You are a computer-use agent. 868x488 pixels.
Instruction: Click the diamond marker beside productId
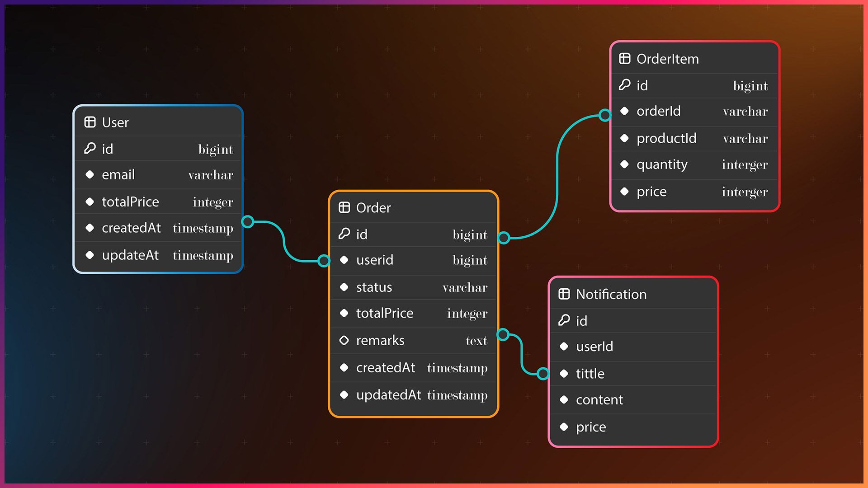(x=624, y=138)
